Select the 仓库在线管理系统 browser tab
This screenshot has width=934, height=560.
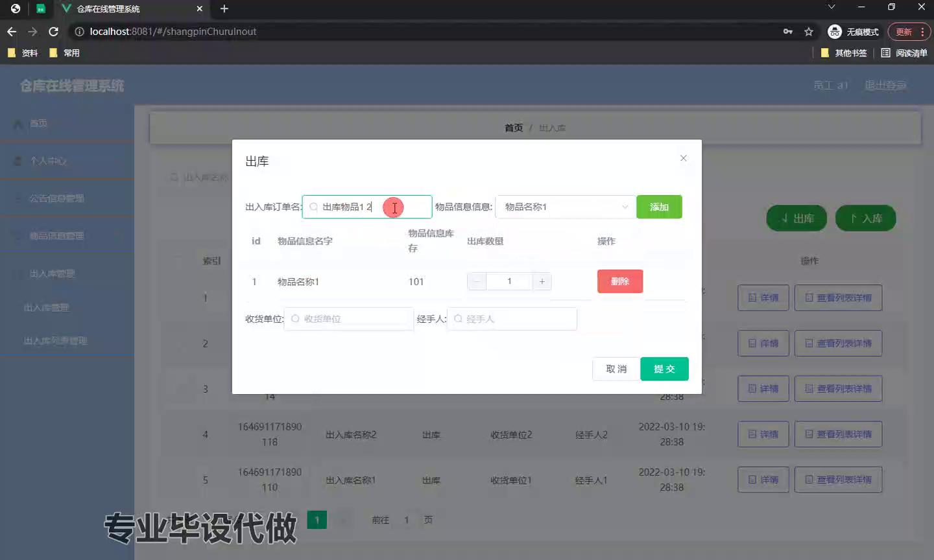132,9
